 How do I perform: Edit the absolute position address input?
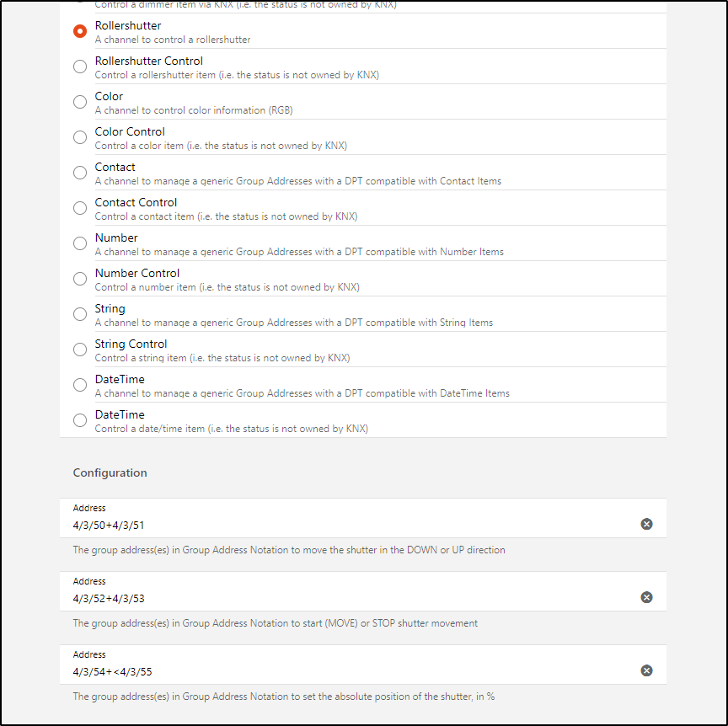[337, 671]
